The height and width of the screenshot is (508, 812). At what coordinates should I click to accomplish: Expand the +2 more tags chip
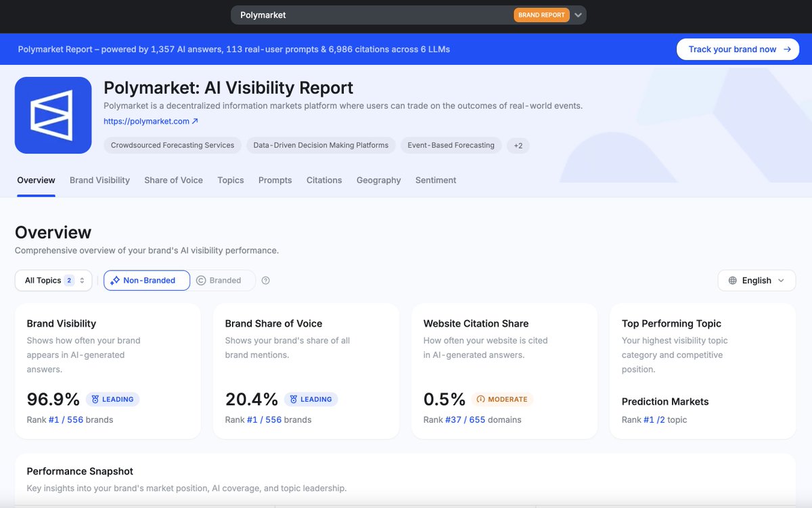click(518, 145)
